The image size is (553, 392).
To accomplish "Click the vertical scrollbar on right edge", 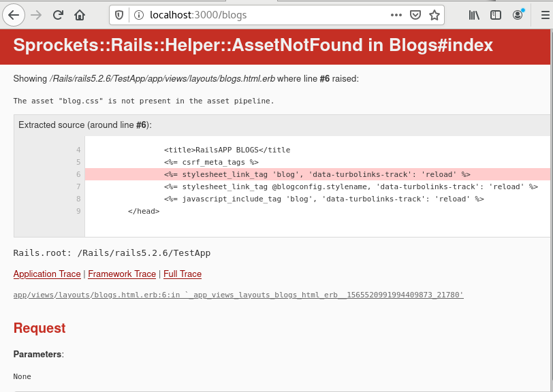I will [x=551, y=212].
